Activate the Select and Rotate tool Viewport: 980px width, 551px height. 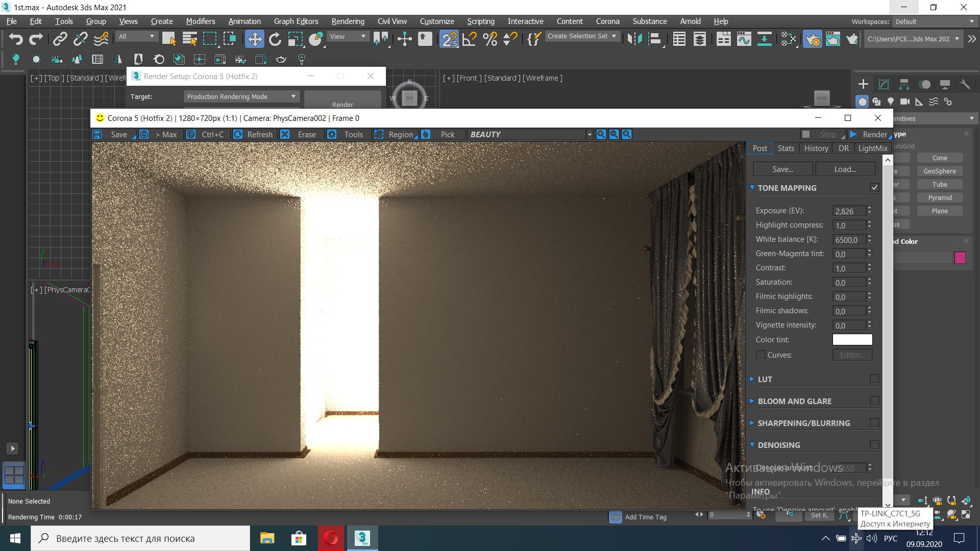pos(275,39)
